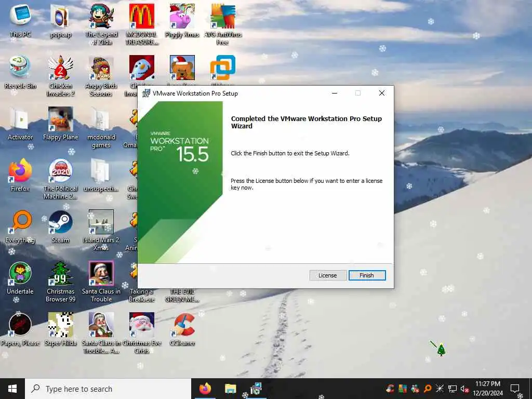Select the Steam desktop shortcut
532x399 pixels.
coord(60,227)
